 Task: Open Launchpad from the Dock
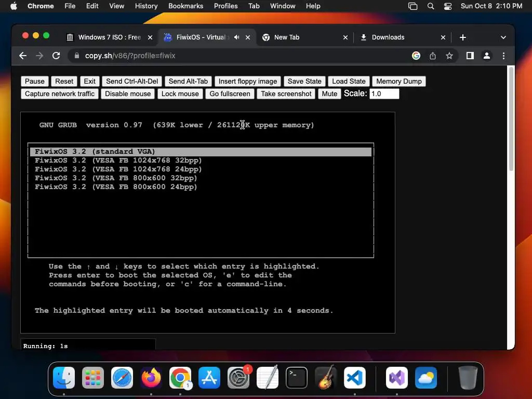(x=93, y=378)
